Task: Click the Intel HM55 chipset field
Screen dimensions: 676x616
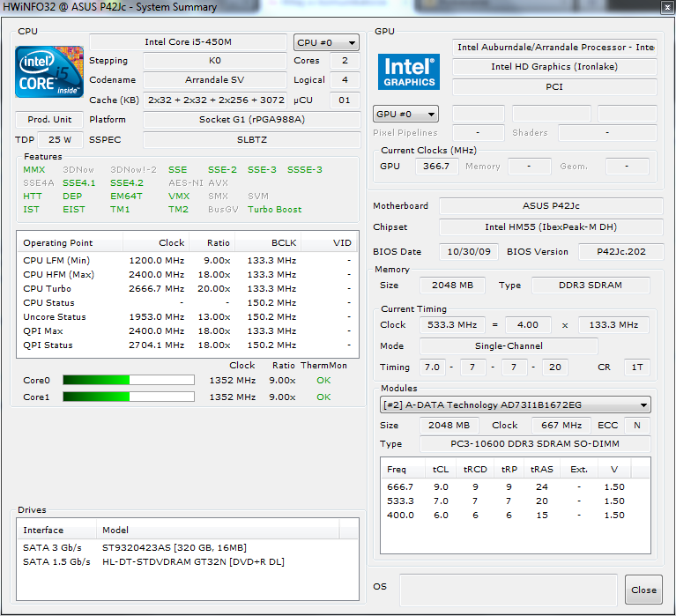Action: [x=551, y=226]
